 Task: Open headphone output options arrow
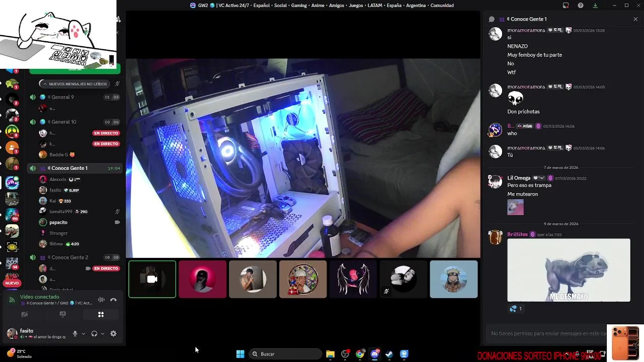click(103, 333)
